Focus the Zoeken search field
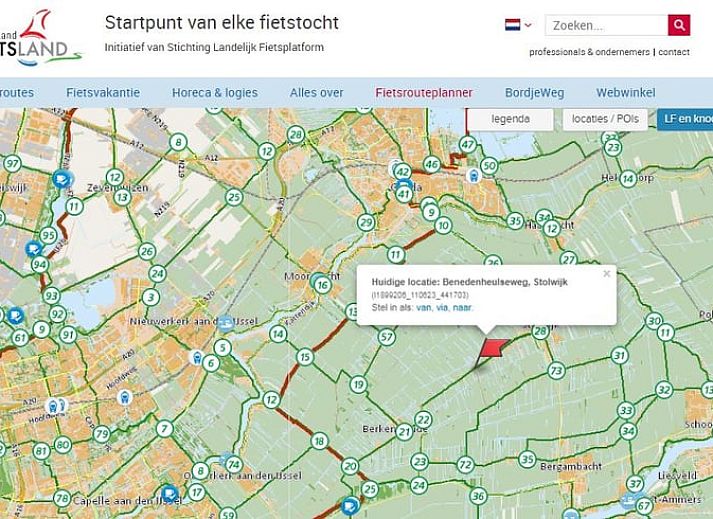Screen dimensions: 713x519 tap(607, 25)
